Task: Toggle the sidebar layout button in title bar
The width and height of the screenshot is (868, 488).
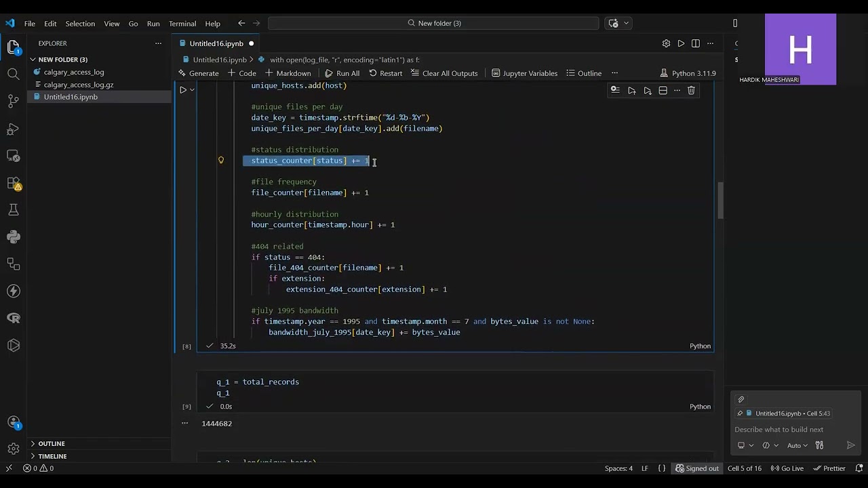Action: tap(735, 23)
